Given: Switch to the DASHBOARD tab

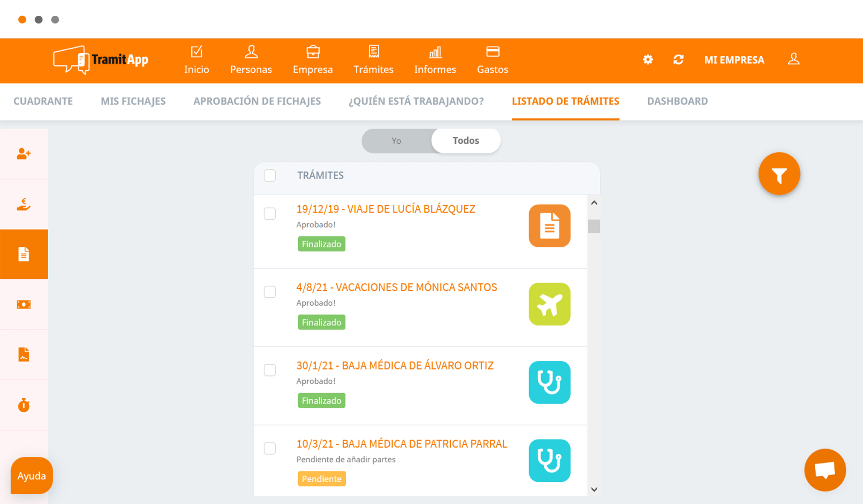Looking at the screenshot, I should pyautogui.click(x=677, y=101).
